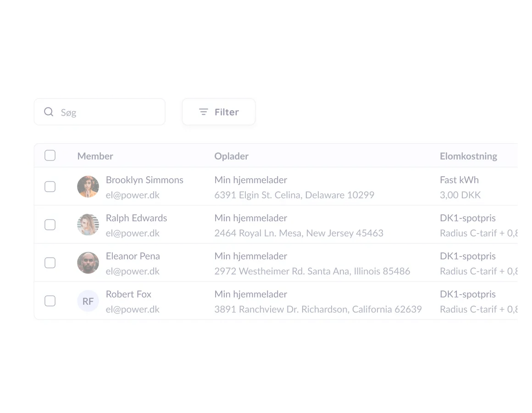This screenshot has width=532, height=413.
Task: Sort by the Elomkostning column header
Action: click(x=468, y=156)
